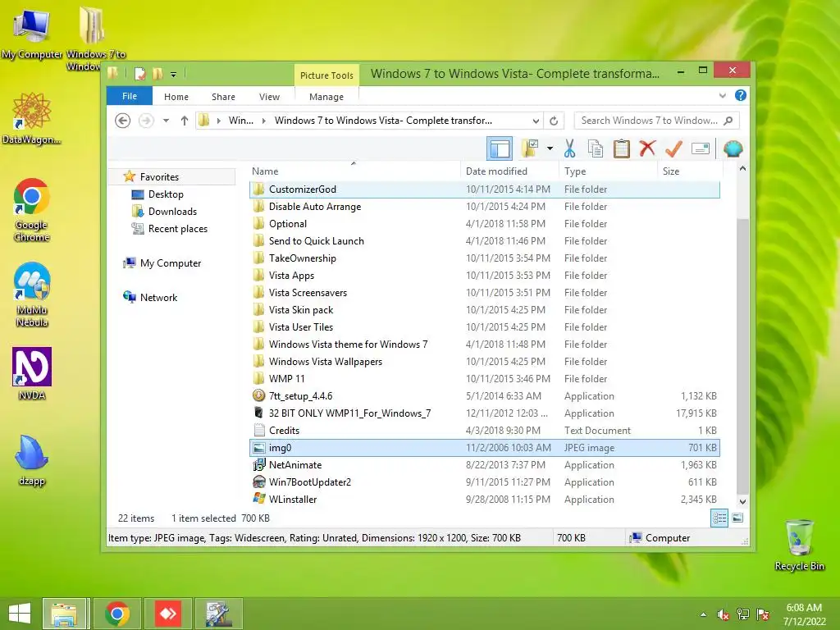Screen dimensions: 840x630
Task: Select the Vista Skin pack folder
Action: coord(484,309)
